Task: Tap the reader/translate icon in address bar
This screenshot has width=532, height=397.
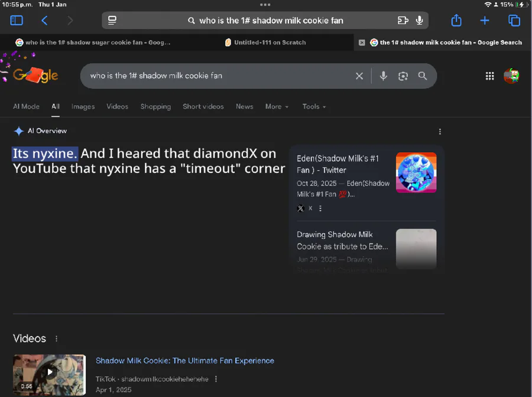Action: [403, 20]
